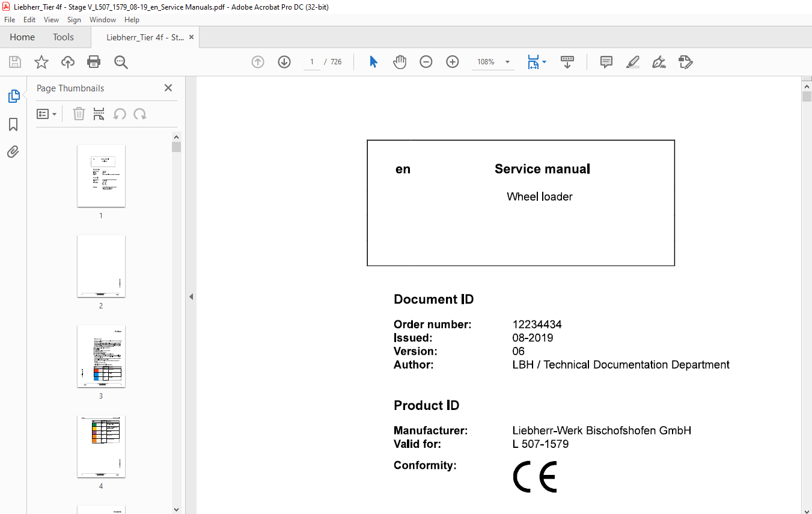Select the Highlight text pen tool
Screen dimensions: 812x514
(x=633, y=62)
